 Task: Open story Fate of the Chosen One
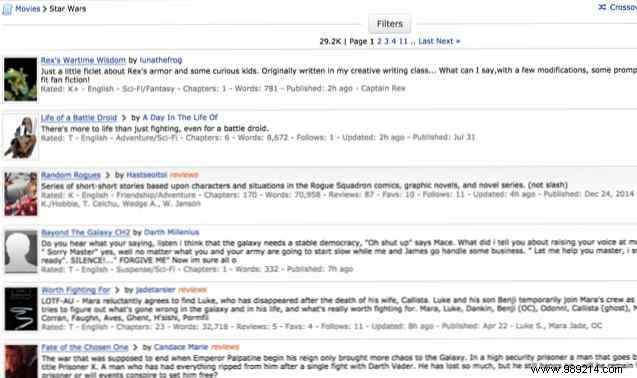pyautogui.click(x=84, y=348)
